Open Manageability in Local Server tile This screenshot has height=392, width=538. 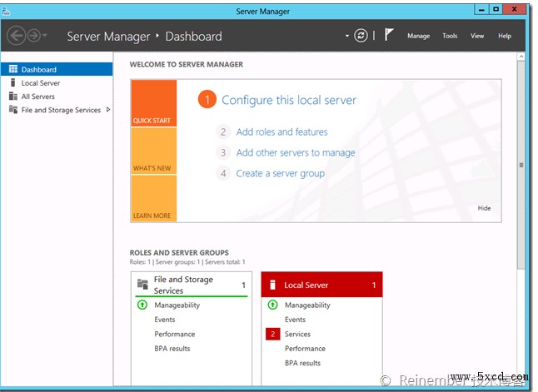307,305
